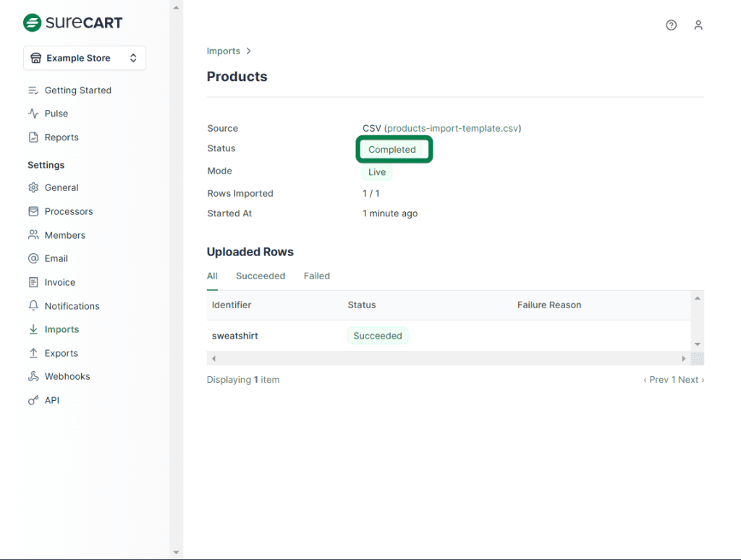The width and height of the screenshot is (741, 560).
Task: Go to Next page of results
Action: pos(690,380)
